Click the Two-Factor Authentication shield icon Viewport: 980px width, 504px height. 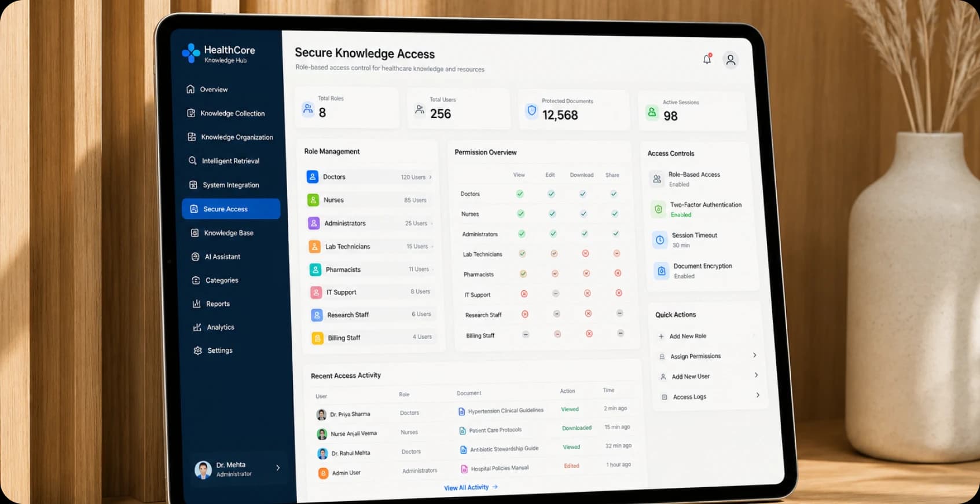(x=658, y=209)
